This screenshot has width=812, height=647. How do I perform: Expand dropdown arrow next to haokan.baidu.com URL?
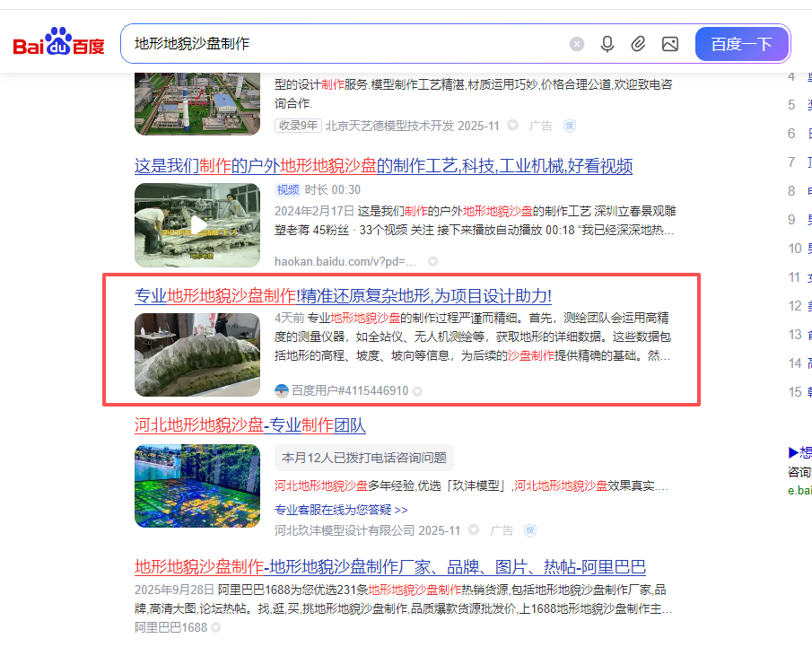[433, 262]
